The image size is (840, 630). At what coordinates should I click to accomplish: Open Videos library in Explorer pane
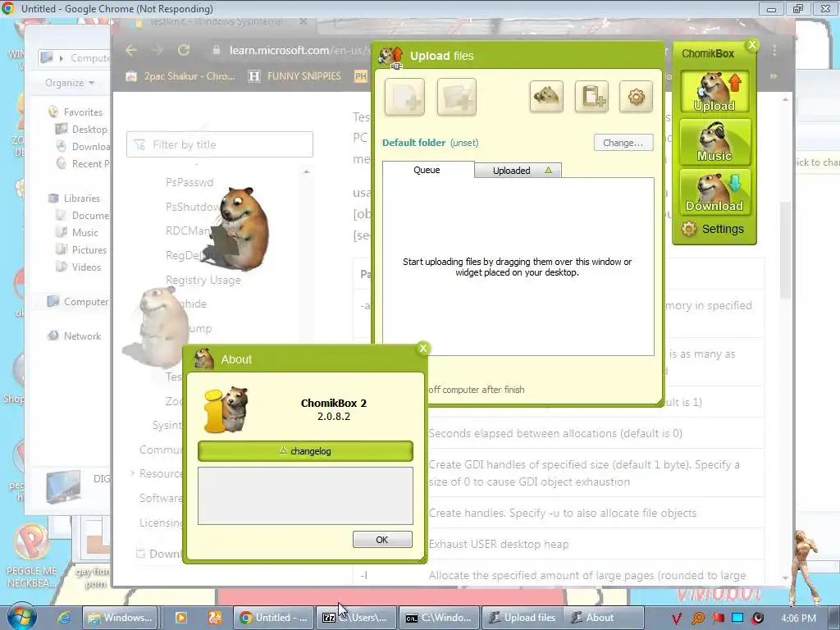pyautogui.click(x=79, y=267)
